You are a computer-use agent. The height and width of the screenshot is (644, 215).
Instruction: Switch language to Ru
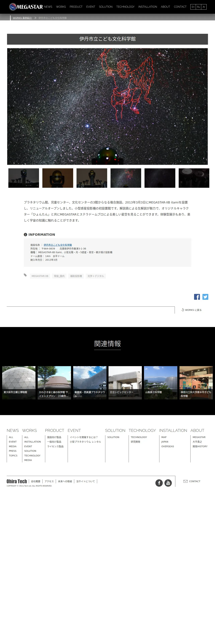(x=198, y=7)
